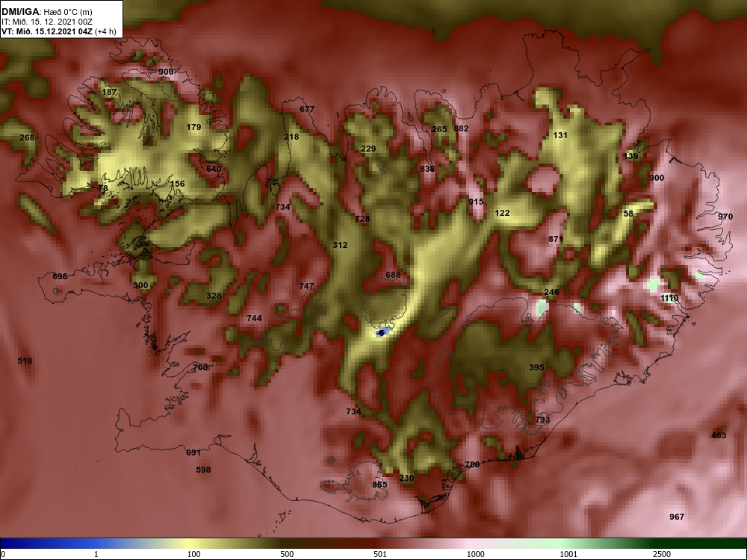Select the 838 map value

coord(427,169)
